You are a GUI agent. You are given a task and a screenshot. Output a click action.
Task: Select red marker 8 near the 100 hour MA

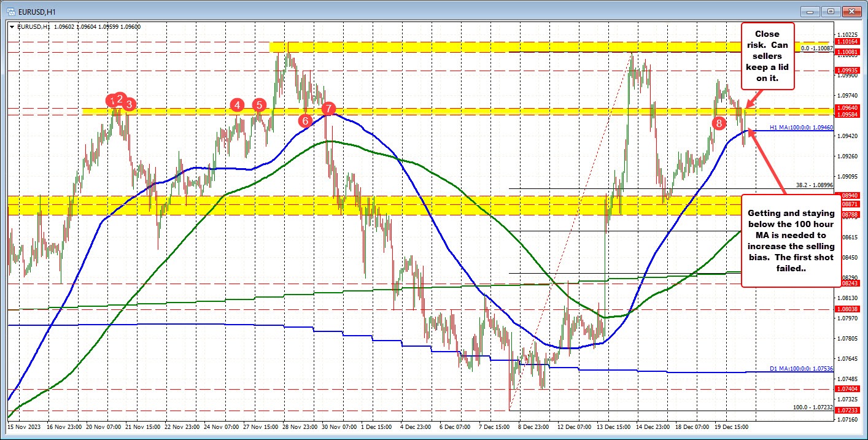coord(719,123)
